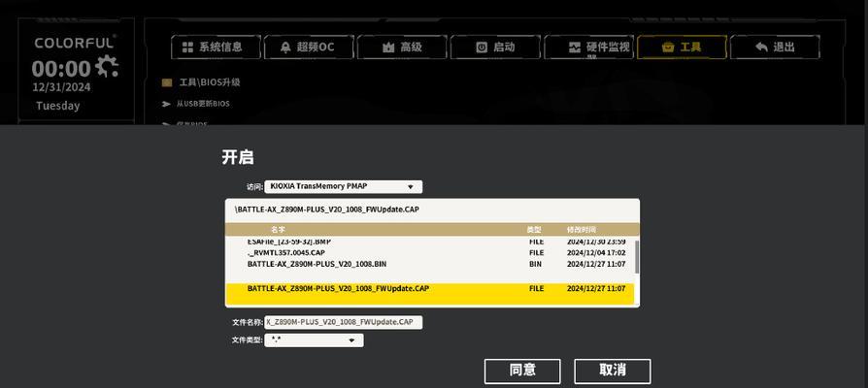Cancel the dialog with 取消

coord(613,371)
